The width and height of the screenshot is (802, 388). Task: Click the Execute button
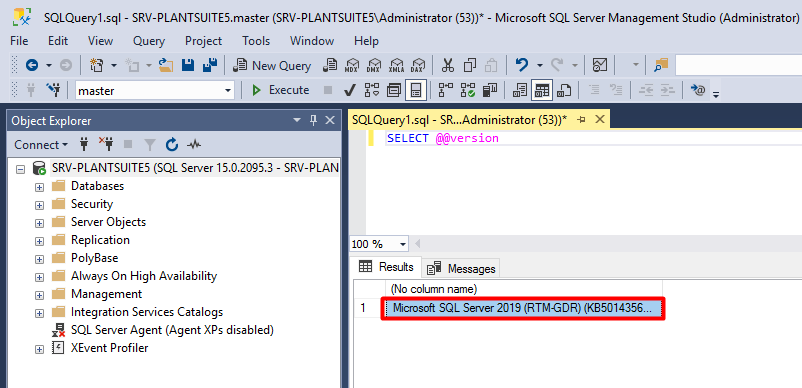281,90
